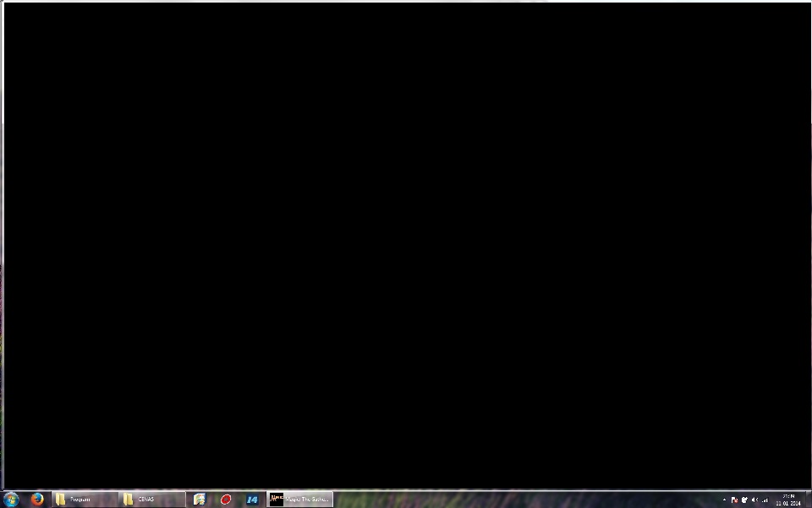Open the red circle taskbar application

pyautogui.click(x=226, y=500)
